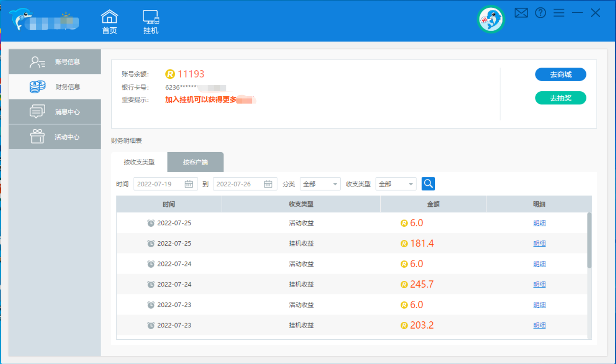Click the table's vertical scrollbar
This screenshot has height=364, width=616.
tap(589, 240)
